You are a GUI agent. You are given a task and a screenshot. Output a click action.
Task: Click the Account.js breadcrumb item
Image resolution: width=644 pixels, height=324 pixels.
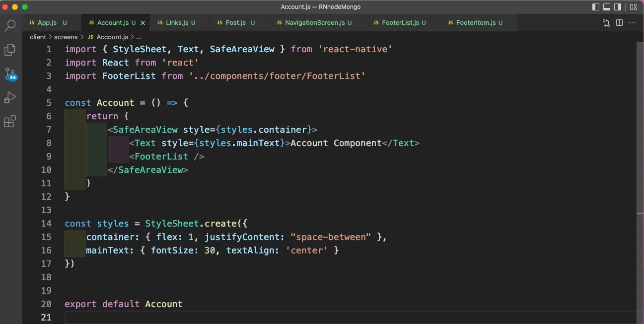pyautogui.click(x=112, y=37)
